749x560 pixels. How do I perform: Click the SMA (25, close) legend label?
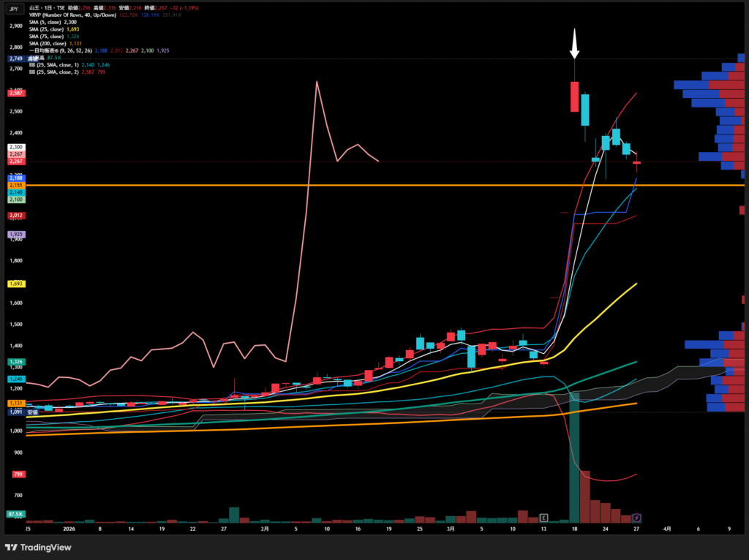[x=48, y=29]
